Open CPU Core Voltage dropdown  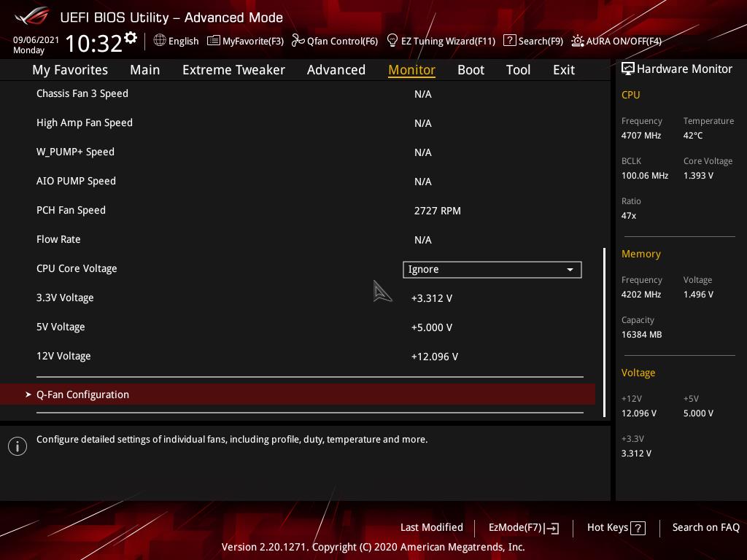(492, 269)
